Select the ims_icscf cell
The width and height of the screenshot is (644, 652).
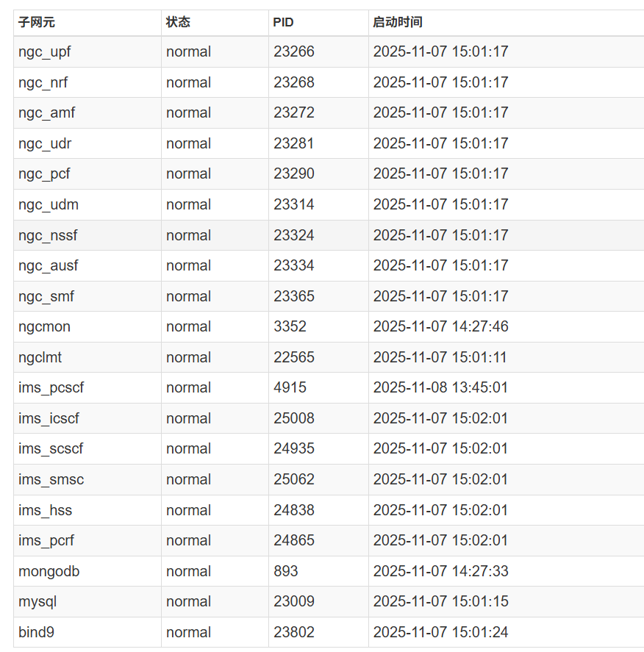point(49,418)
